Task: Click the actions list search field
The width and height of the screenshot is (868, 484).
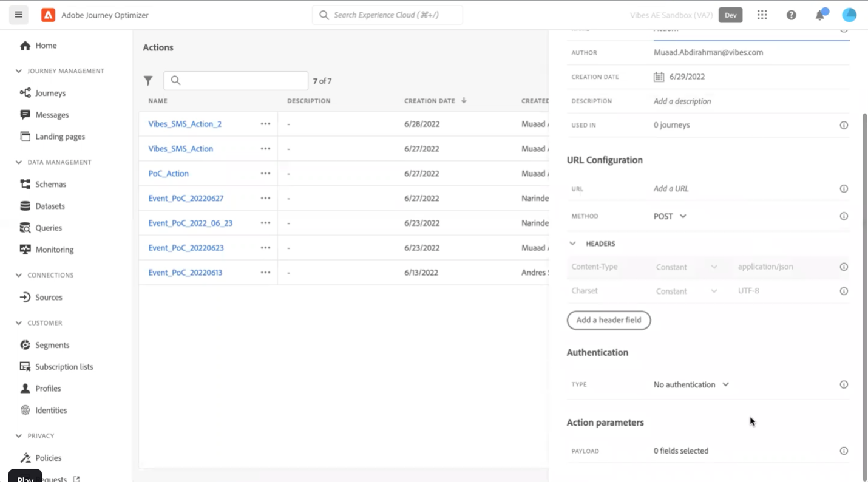Action: pyautogui.click(x=236, y=80)
